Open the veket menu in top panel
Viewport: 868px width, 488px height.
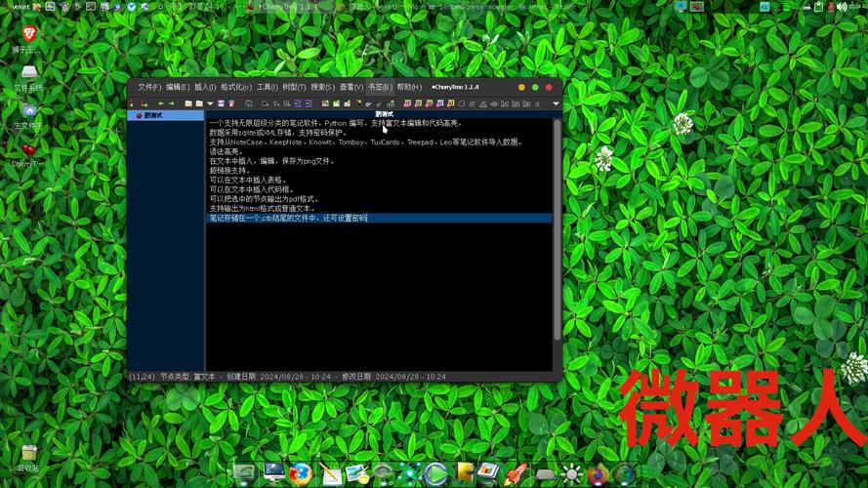click(20, 7)
